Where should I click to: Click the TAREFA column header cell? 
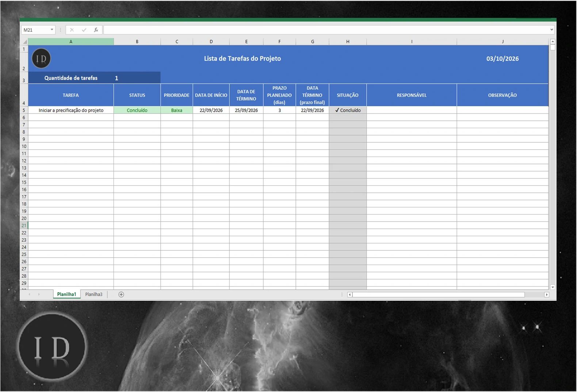point(71,95)
